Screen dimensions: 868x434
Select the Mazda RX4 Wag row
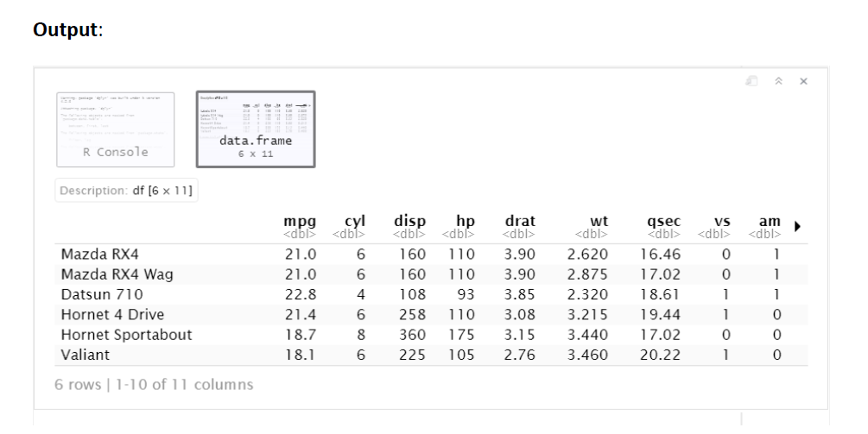[431, 274]
